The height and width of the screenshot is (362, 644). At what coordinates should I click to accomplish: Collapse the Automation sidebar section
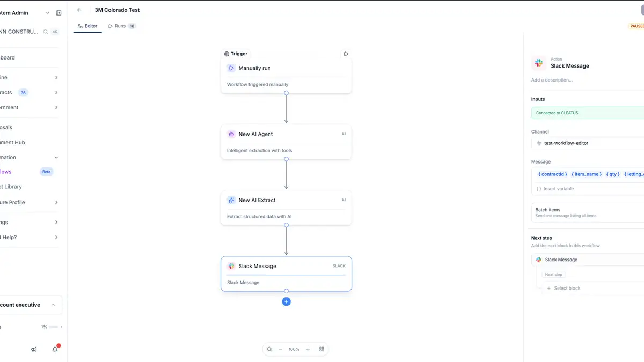(x=56, y=158)
